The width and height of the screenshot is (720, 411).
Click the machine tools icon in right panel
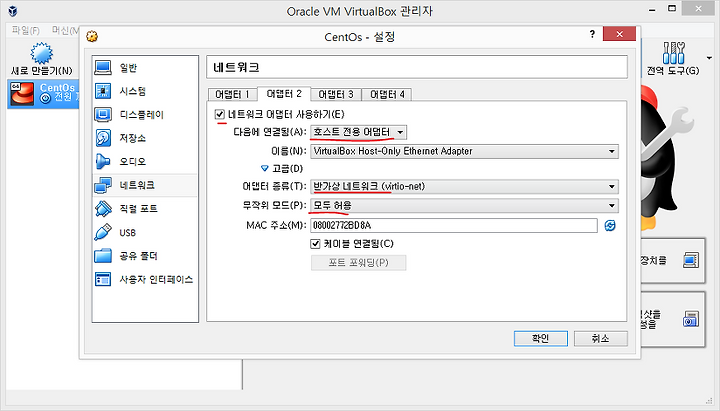tap(691, 260)
